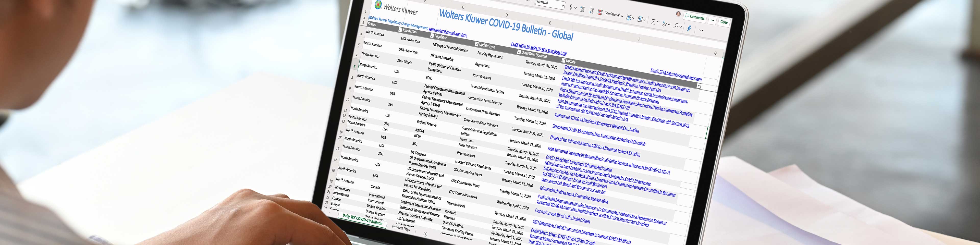Add a new sheet with plus icon
This screenshot has height=245, width=980.
(425, 234)
